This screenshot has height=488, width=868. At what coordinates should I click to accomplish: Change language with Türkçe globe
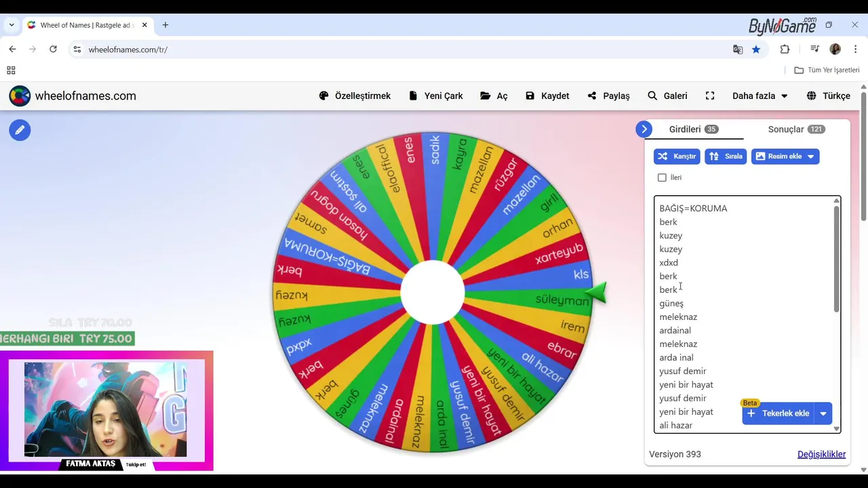click(828, 96)
